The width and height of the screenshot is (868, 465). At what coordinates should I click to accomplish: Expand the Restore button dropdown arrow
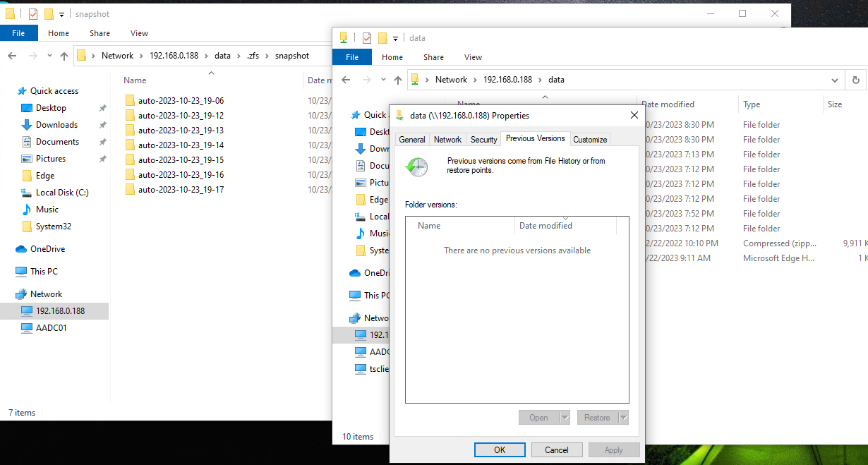coord(623,418)
